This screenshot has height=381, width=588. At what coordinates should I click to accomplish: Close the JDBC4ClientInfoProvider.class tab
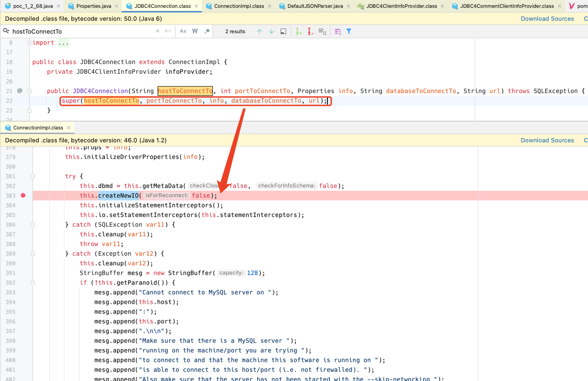(443, 6)
